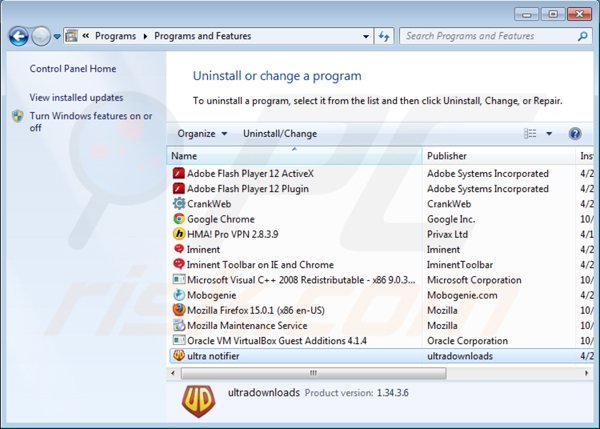Click the Uninstall/Change toolbar button

pos(280,134)
